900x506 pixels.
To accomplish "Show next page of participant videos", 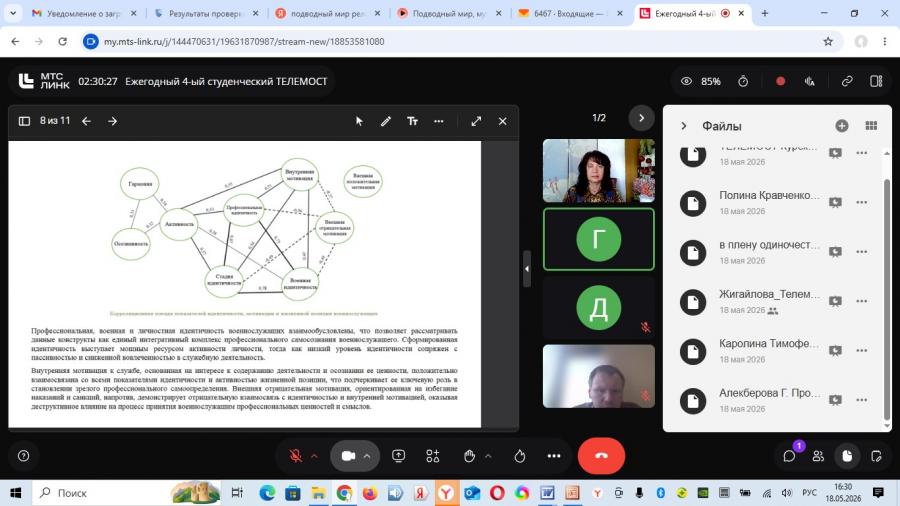I will (641, 118).
